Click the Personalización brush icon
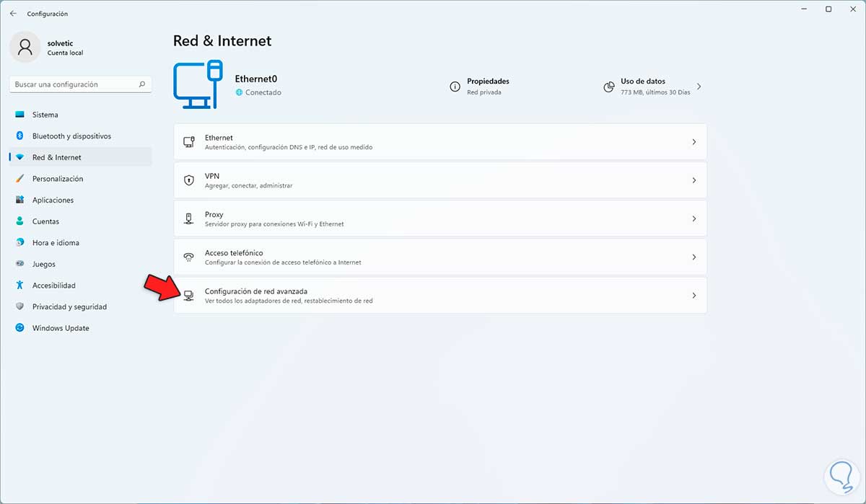 [19, 179]
